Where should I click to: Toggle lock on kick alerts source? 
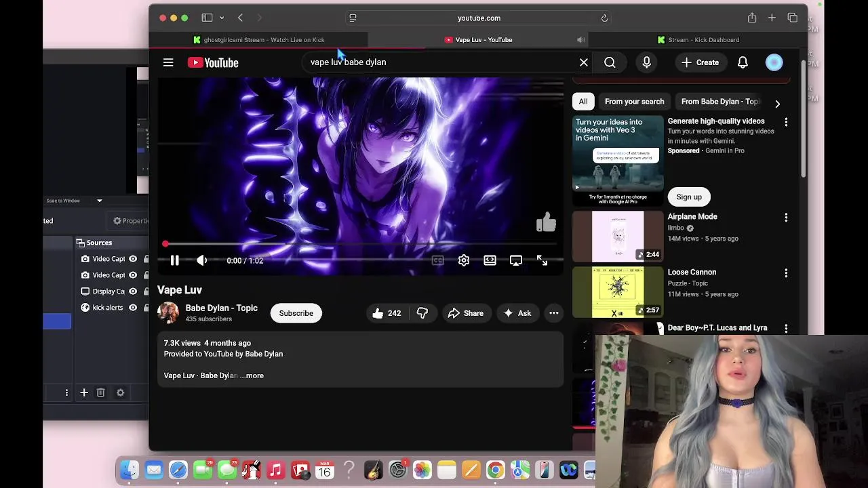146,308
